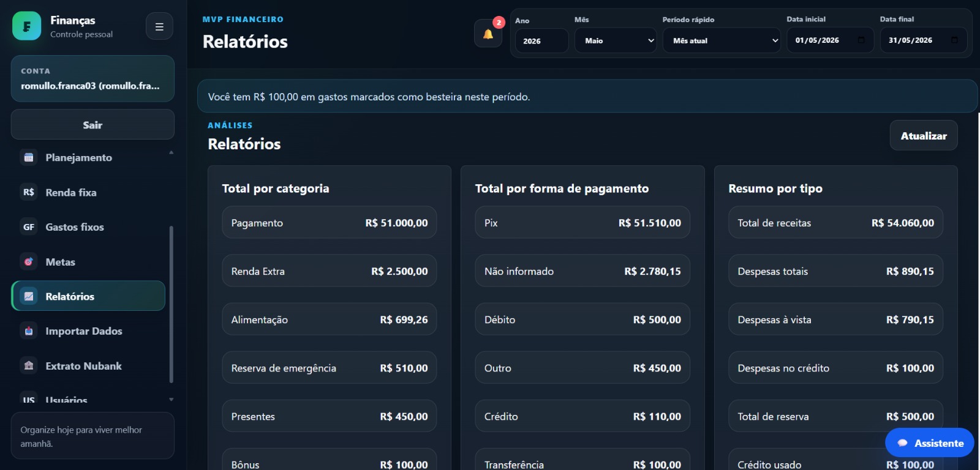Click the Despesas no crédito row

click(x=836, y=368)
